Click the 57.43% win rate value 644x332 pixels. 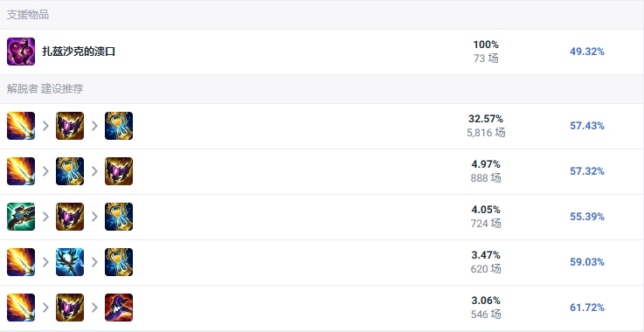pos(587,126)
